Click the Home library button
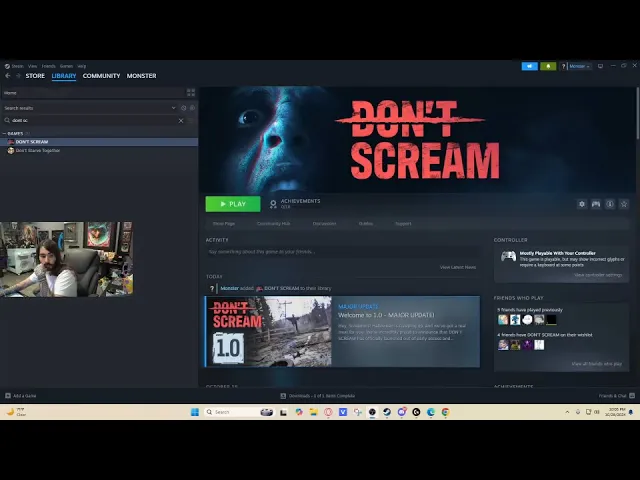640x480 pixels. (92, 93)
